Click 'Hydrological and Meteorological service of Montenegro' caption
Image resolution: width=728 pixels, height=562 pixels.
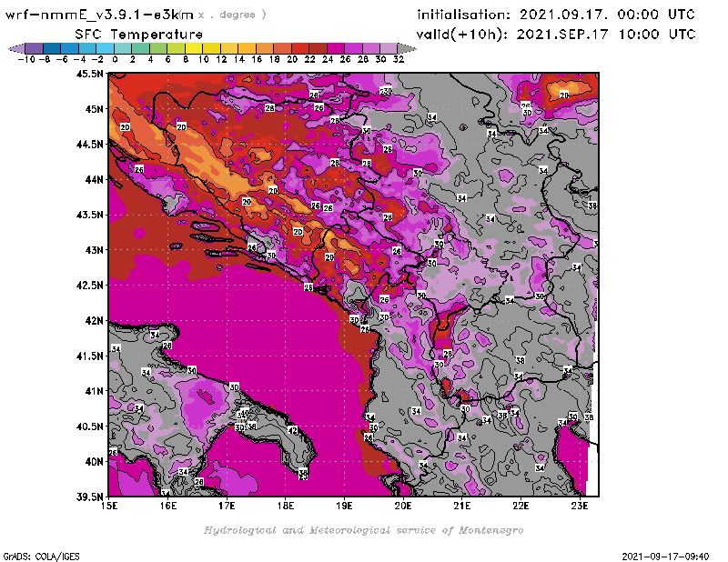click(x=363, y=530)
